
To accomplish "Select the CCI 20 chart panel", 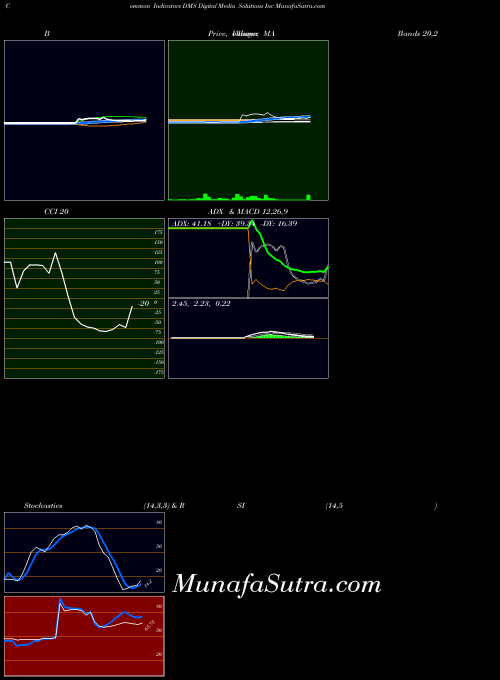I will [85, 298].
